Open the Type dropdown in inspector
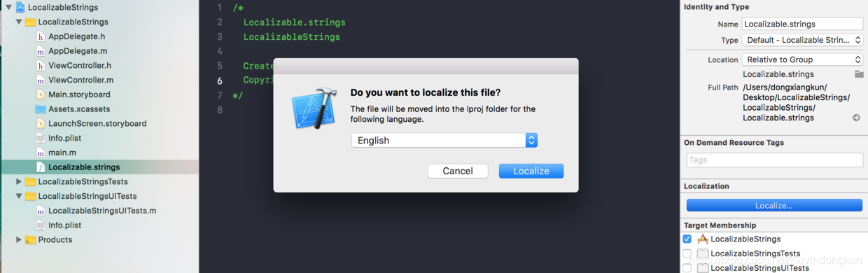This screenshot has width=868, height=273. click(x=802, y=41)
